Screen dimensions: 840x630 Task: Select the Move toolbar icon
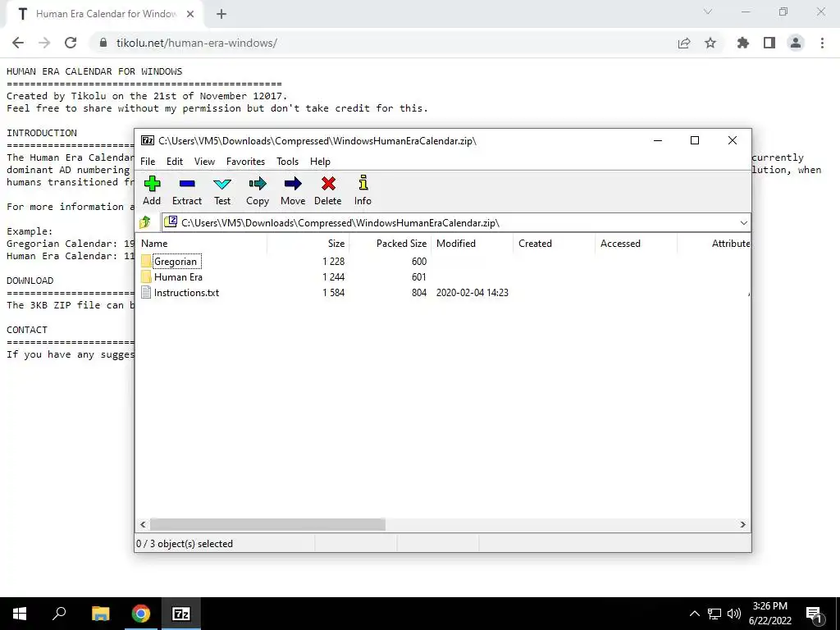click(x=293, y=190)
